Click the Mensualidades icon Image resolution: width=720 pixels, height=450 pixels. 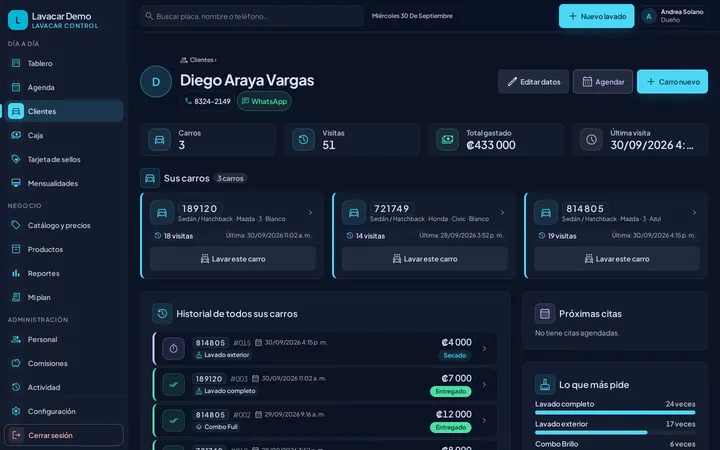[16, 183]
